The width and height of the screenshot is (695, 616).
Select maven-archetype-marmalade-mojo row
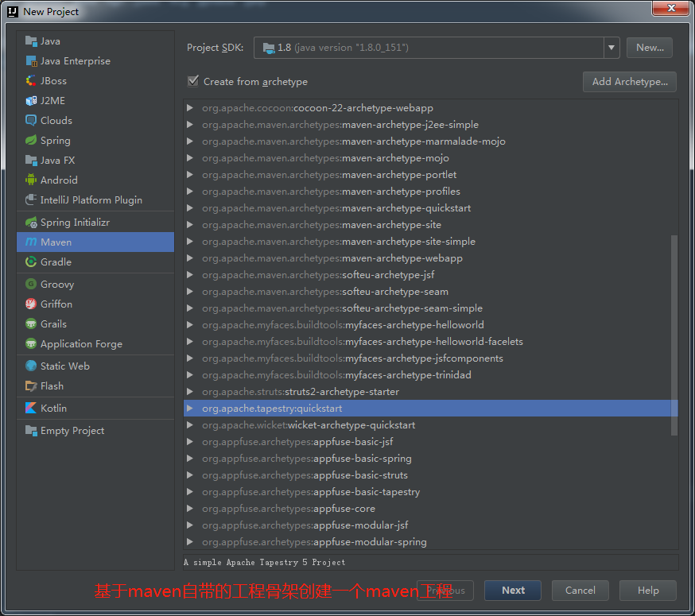[x=431, y=141]
